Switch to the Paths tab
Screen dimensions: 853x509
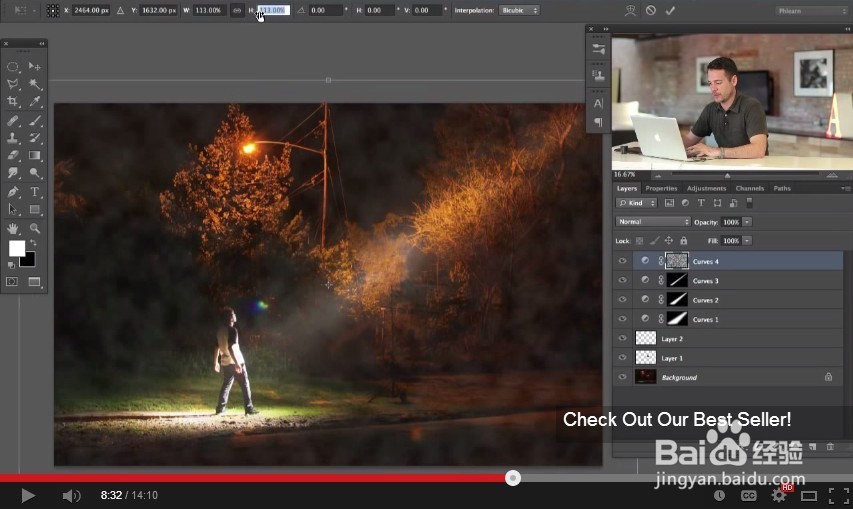tap(782, 188)
